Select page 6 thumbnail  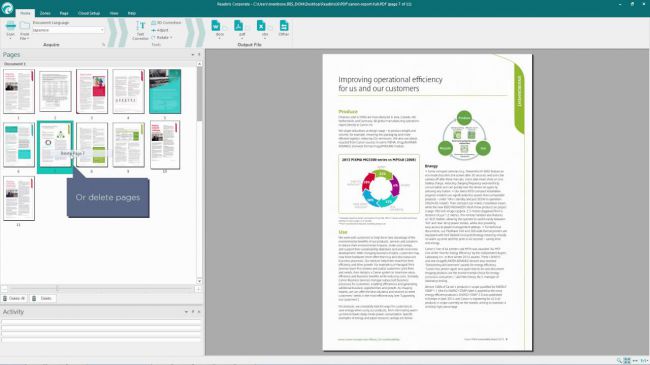[x=19, y=145]
